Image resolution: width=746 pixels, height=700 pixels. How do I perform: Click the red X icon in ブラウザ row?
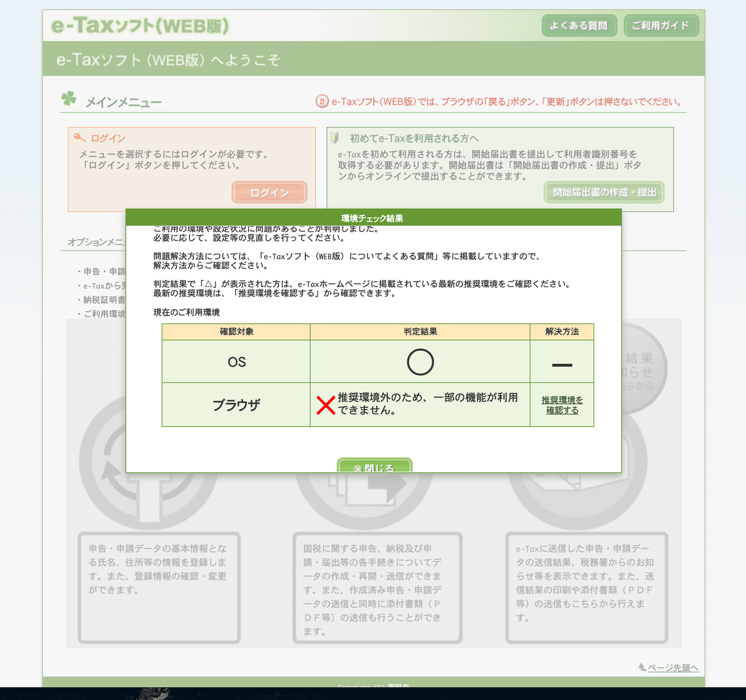[326, 405]
